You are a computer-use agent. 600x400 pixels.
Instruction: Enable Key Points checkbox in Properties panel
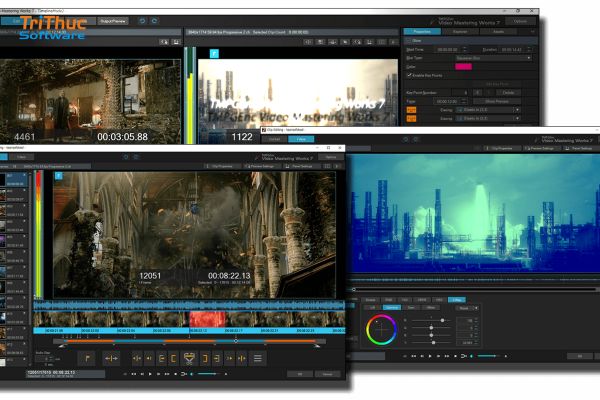(x=409, y=75)
